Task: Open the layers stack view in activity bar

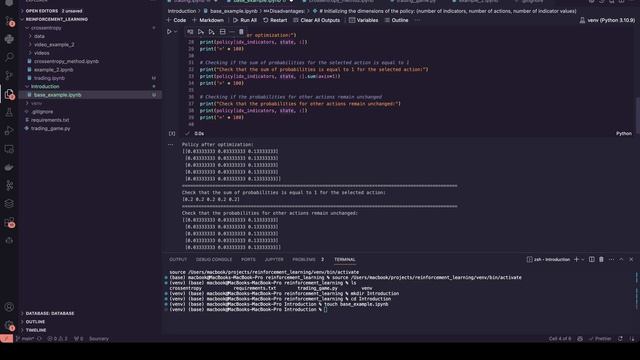Action: pyautogui.click(x=9, y=203)
